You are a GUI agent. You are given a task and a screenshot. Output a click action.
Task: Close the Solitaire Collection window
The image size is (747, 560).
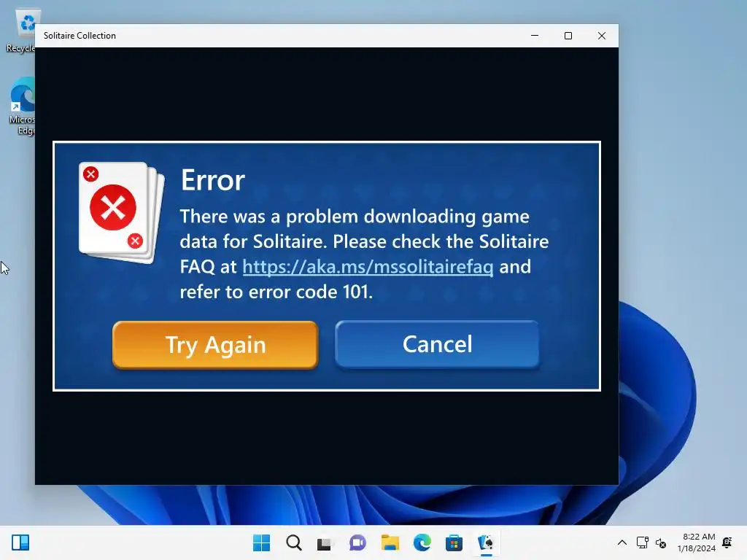coord(602,36)
